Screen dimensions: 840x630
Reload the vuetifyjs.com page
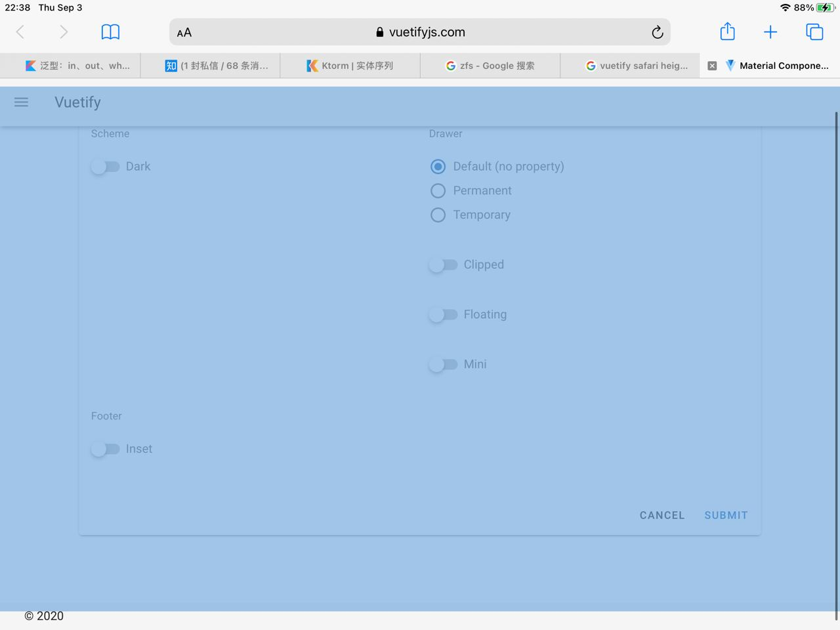click(657, 31)
